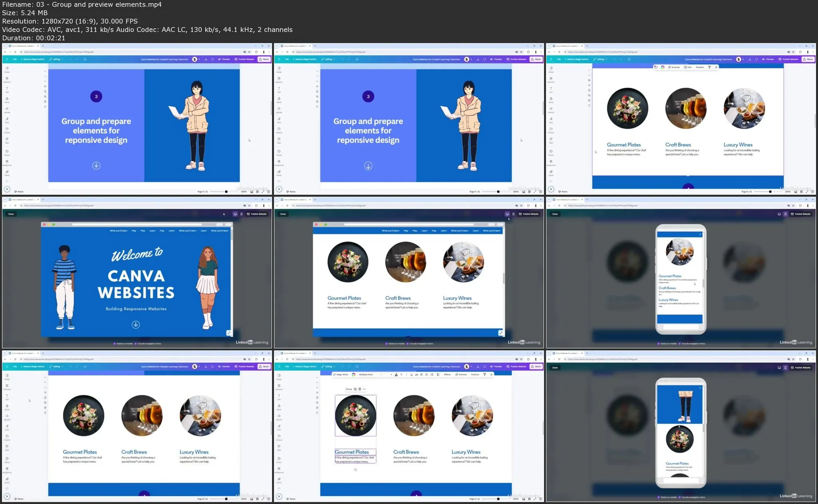In the seventh frame, open the Projects side panel
This screenshot has height=504, width=818.
7,437
